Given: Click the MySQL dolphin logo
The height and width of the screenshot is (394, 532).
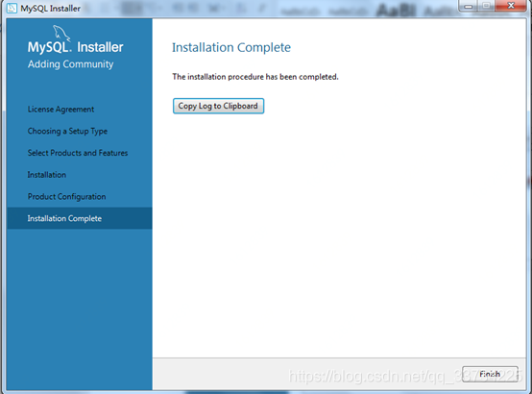Looking at the screenshot, I should 61,33.
